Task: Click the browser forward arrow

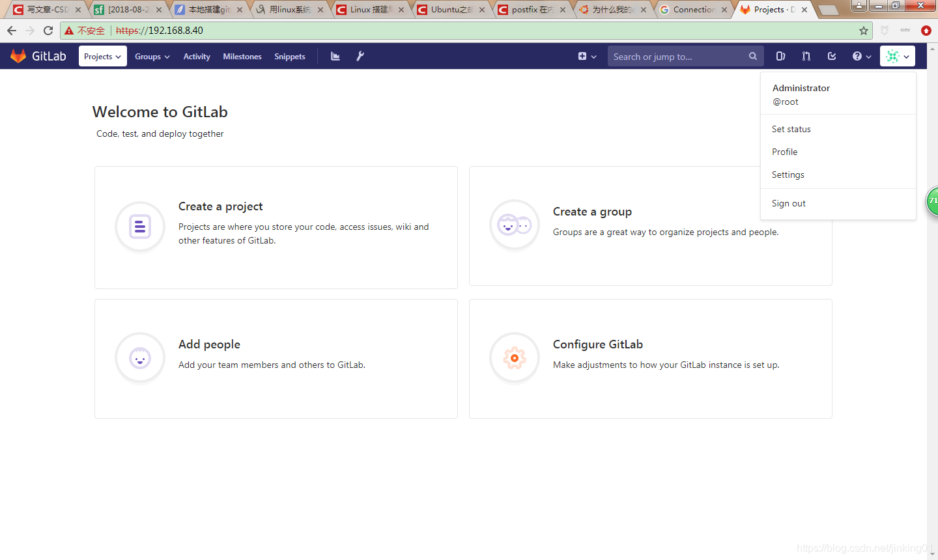Action: (x=30, y=31)
